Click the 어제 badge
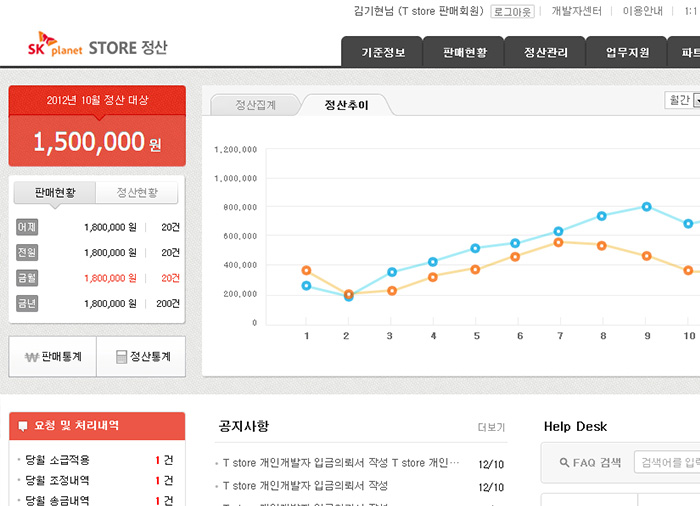Viewport: 700px width, 506px height. coord(27,227)
